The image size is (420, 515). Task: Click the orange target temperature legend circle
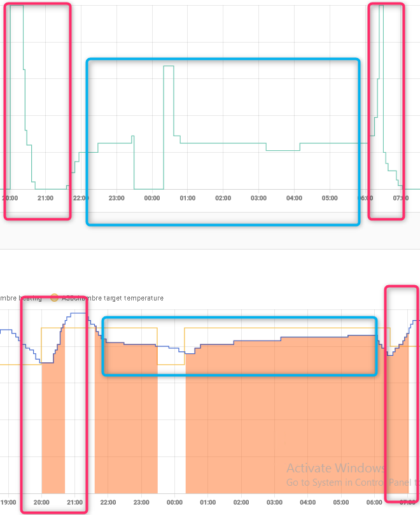tap(55, 297)
